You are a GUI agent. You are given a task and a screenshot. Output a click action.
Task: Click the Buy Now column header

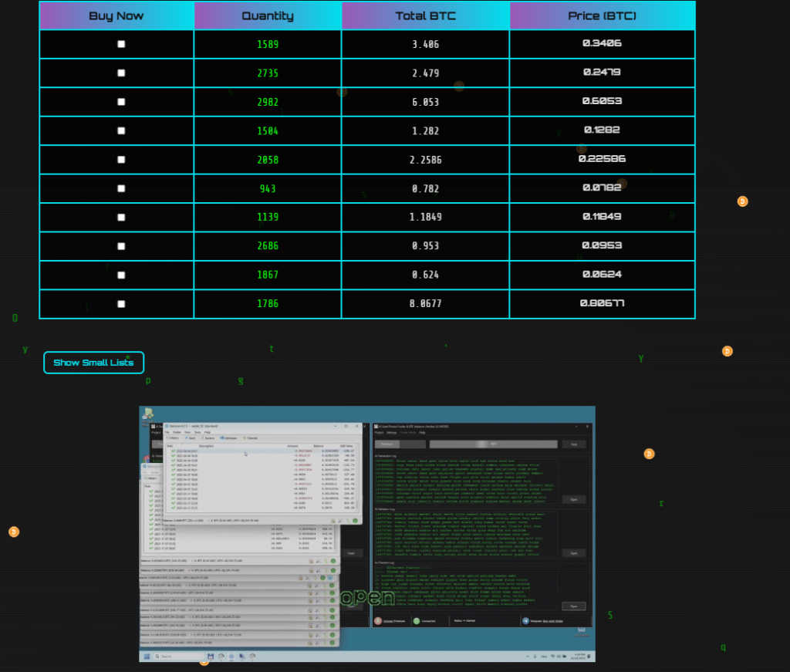tap(116, 15)
